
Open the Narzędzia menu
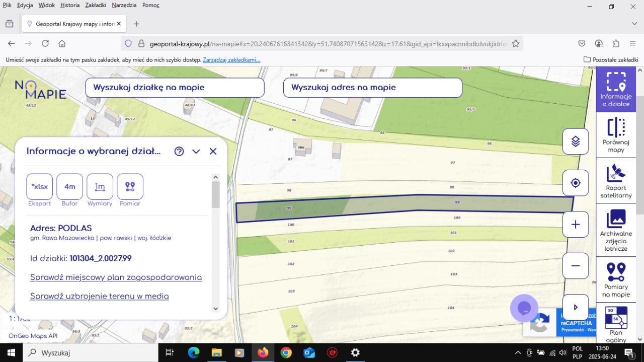coord(124,5)
